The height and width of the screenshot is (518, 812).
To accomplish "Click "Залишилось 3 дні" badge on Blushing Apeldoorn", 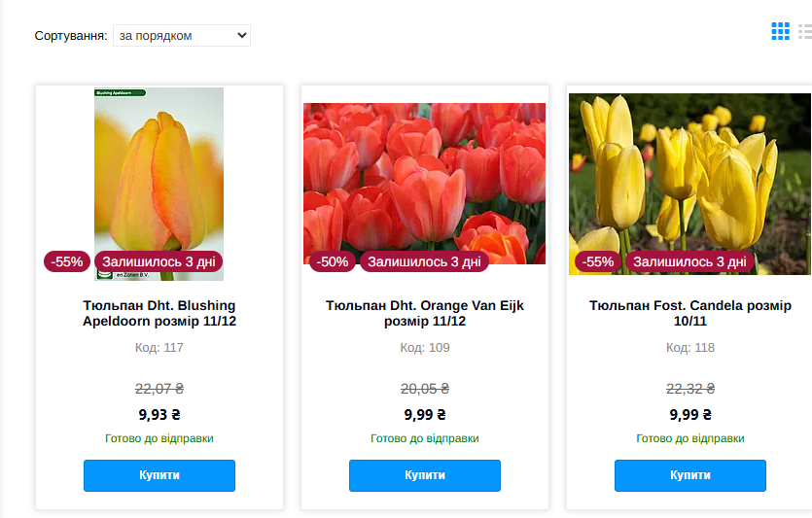I will 159,261.
